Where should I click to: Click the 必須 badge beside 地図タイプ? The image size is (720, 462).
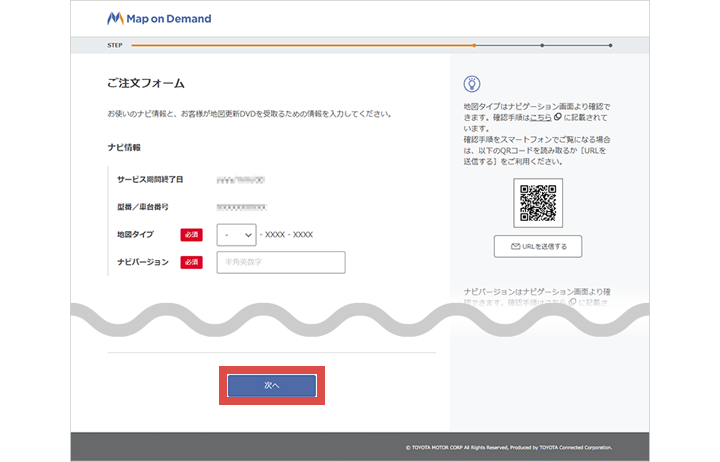(191, 235)
